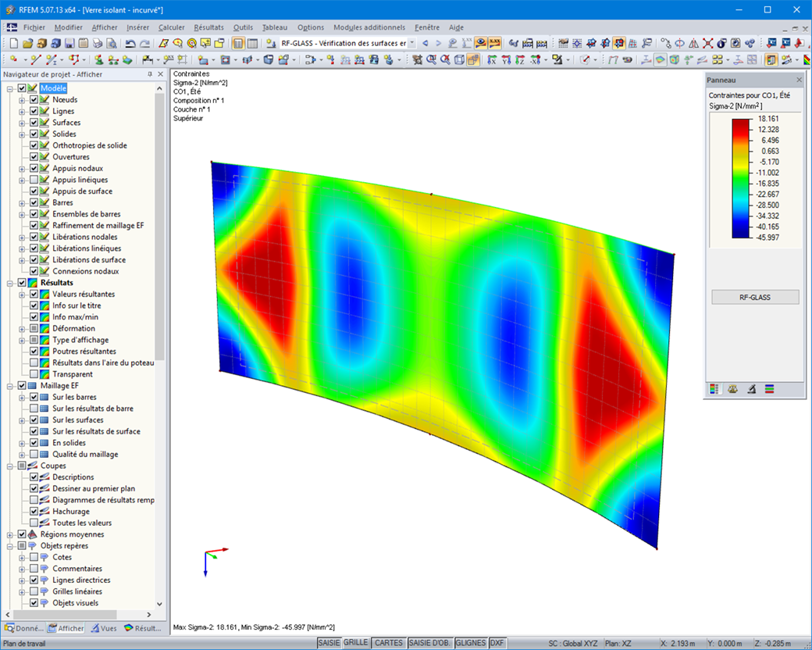This screenshot has height=650, width=812.
Task: Open the Résultats menu
Action: click(208, 27)
